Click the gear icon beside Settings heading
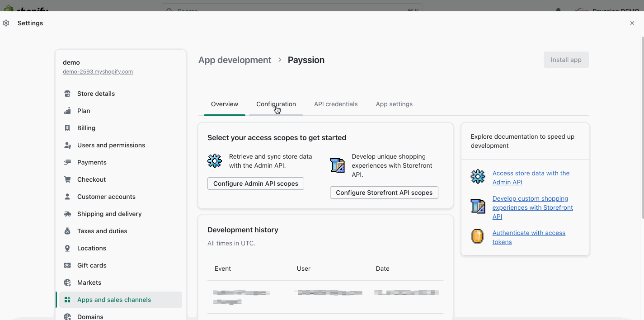 point(6,23)
